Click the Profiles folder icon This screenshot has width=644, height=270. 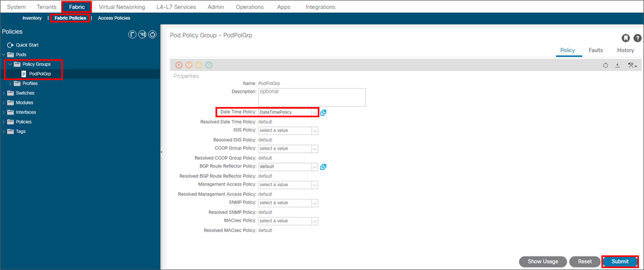click(17, 83)
